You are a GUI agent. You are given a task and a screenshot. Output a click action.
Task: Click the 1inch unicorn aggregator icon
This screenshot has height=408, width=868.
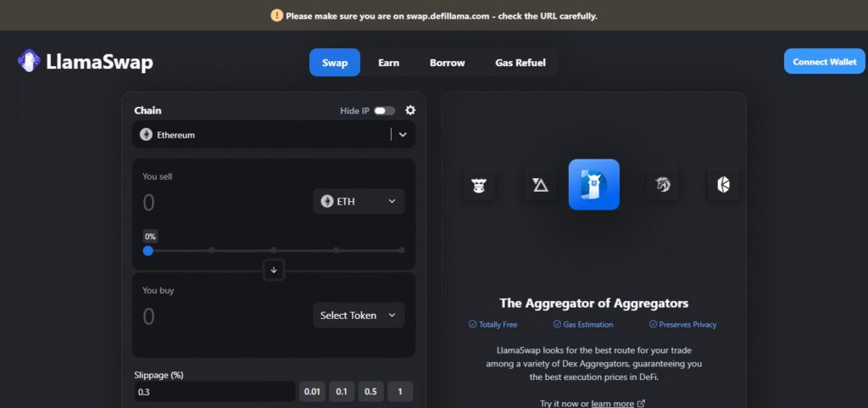663,185
